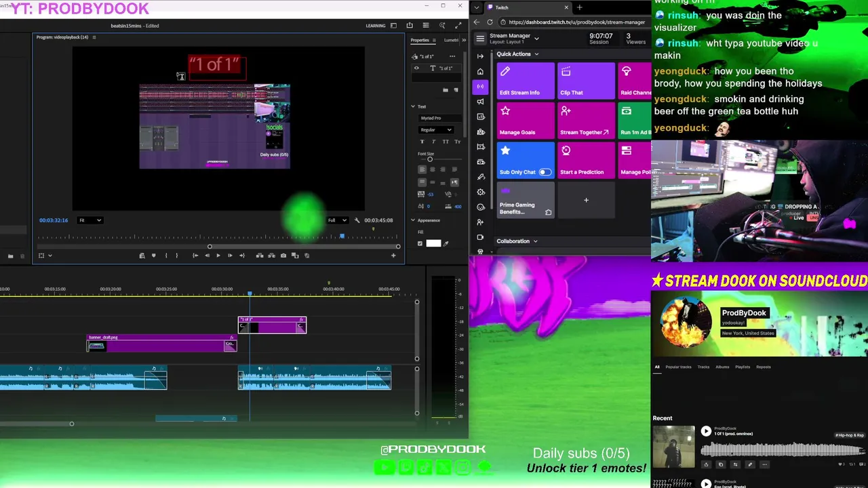Open Twitch dashboard hamburger menu
Screen dimensions: 868x488
480,39
